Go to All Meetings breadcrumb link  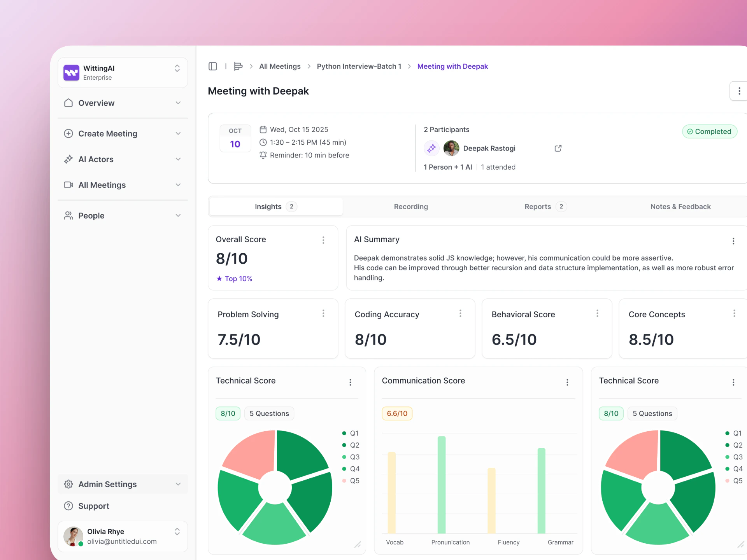pos(280,66)
